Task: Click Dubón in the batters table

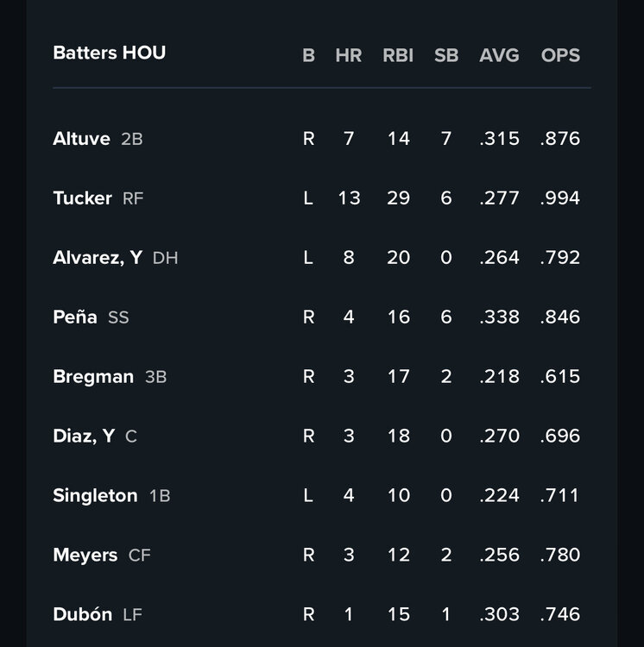Action: [x=82, y=615]
